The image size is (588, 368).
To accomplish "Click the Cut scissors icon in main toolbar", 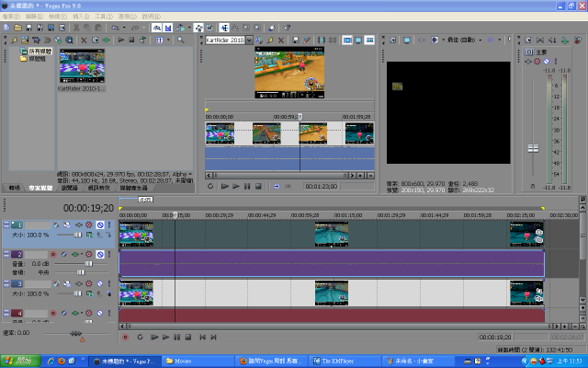I will pyautogui.click(x=76, y=28).
